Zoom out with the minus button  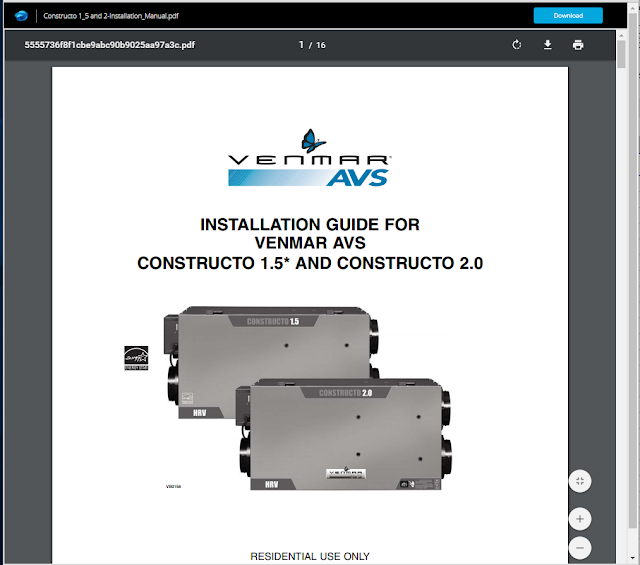[x=580, y=547]
